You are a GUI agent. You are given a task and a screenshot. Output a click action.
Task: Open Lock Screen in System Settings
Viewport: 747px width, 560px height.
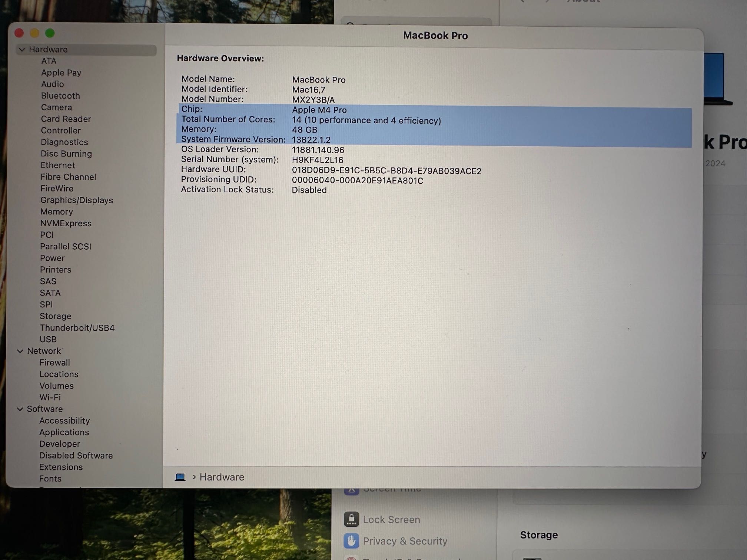click(391, 520)
